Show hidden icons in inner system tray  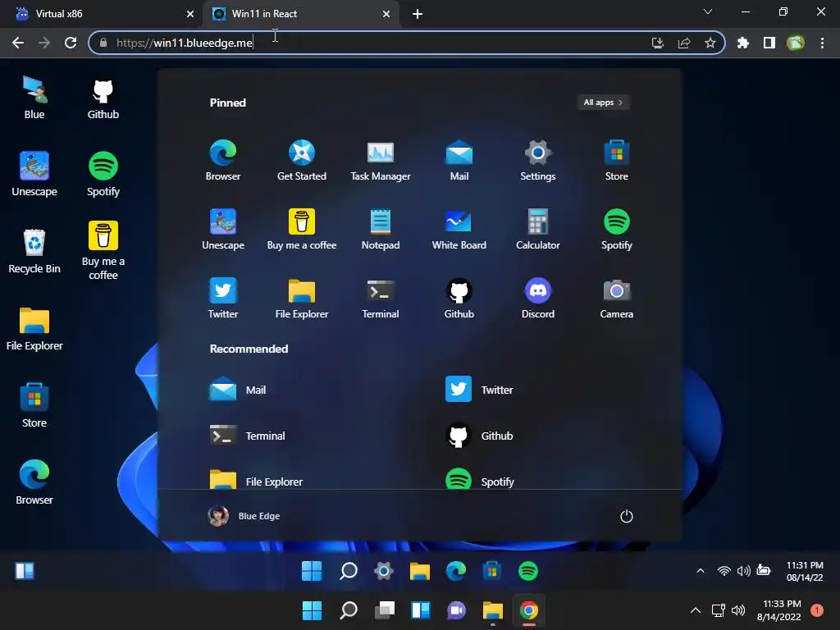[701, 571]
